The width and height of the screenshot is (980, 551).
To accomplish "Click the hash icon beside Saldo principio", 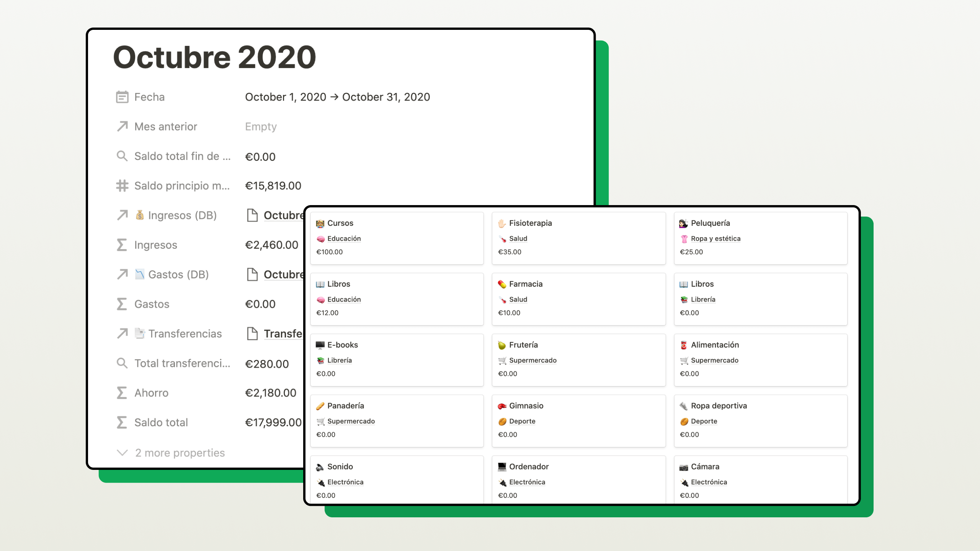I will click(x=122, y=186).
